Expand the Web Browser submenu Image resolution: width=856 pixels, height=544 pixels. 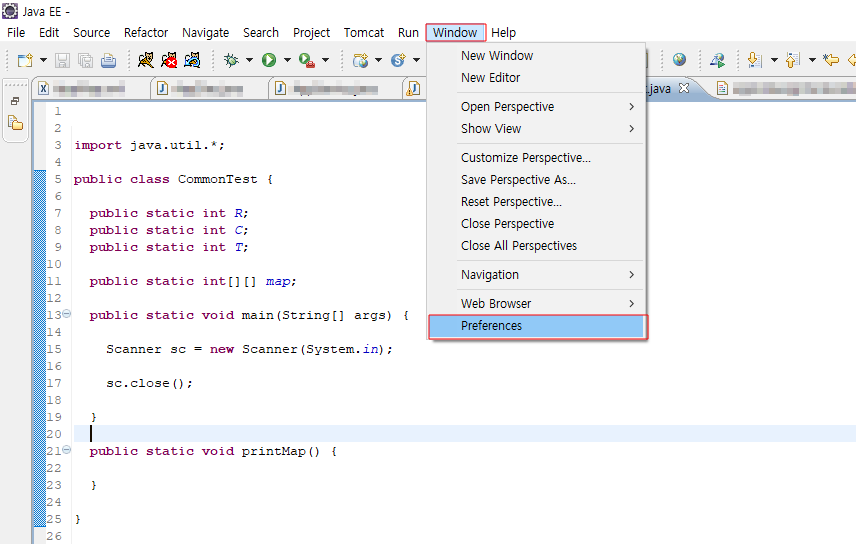click(536, 304)
